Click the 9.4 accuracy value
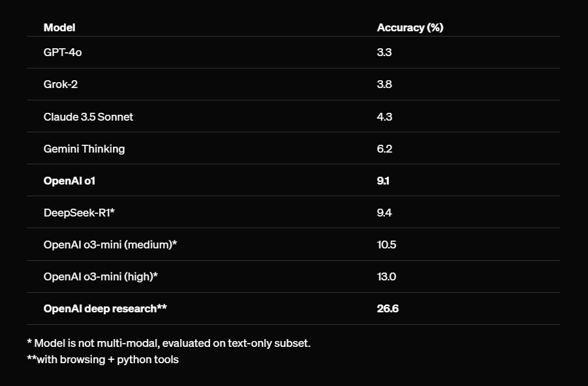 [384, 213]
